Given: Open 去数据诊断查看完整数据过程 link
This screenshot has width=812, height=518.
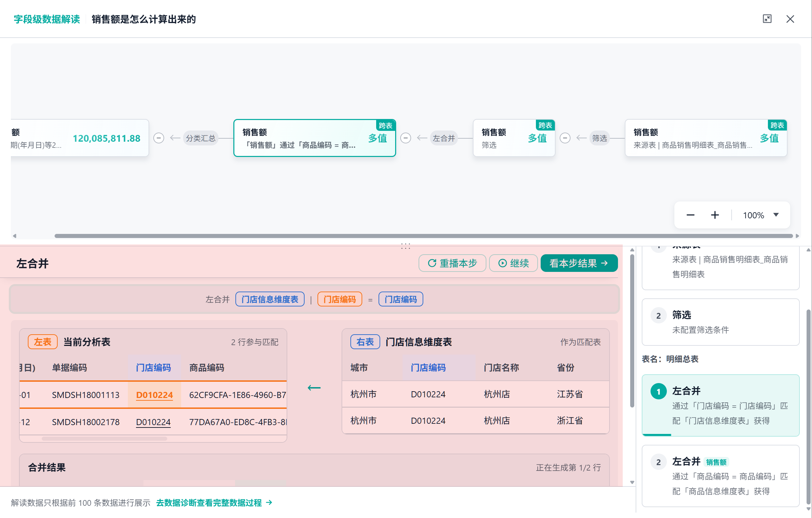Looking at the screenshot, I should 214,503.
